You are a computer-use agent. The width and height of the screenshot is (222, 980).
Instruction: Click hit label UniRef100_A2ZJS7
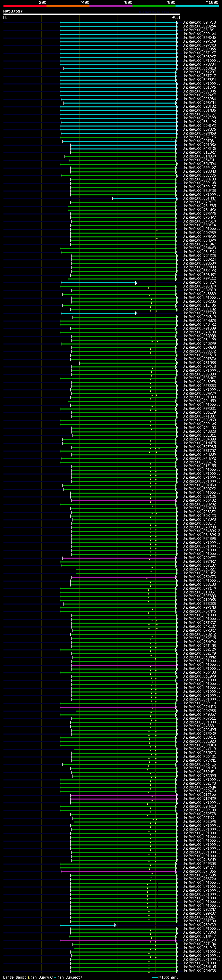[199, 114]
